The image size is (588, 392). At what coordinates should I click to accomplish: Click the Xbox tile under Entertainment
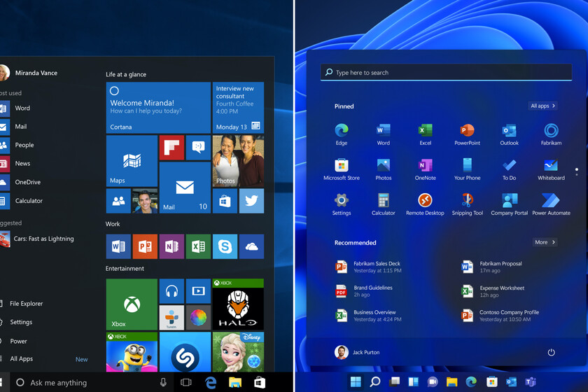pyautogui.click(x=132, y=304)
